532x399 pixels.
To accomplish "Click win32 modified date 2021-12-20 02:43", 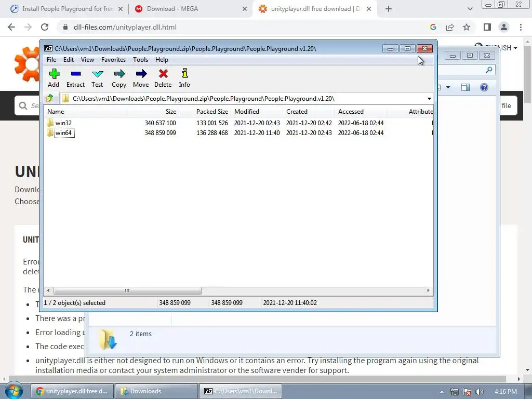I will (x=257, y=123).
